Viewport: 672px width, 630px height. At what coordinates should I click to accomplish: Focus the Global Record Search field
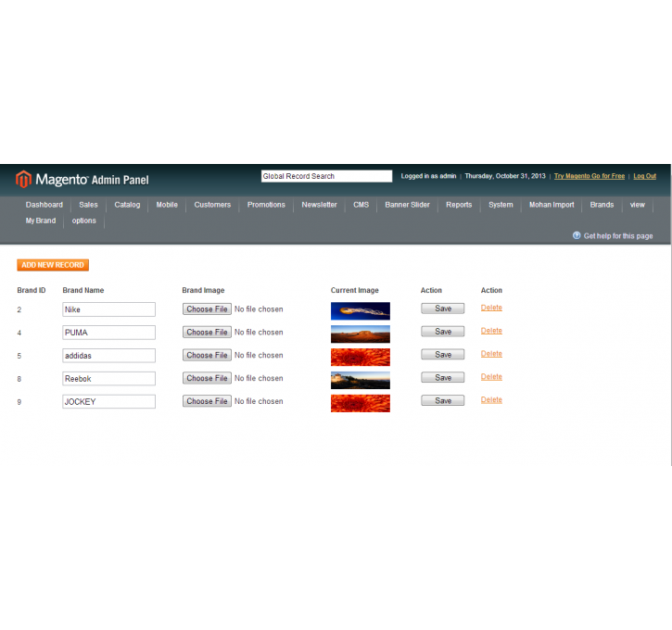[x=326, y=176]
